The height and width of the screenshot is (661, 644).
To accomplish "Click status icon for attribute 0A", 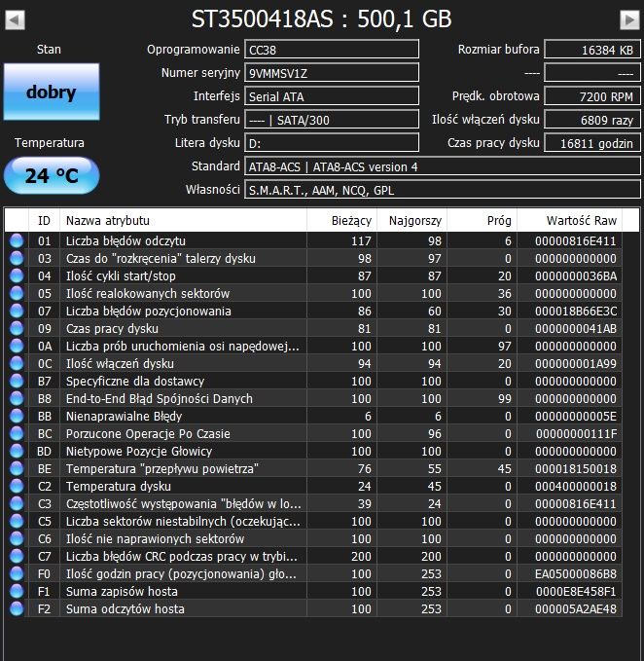I will tap(17, 346).
